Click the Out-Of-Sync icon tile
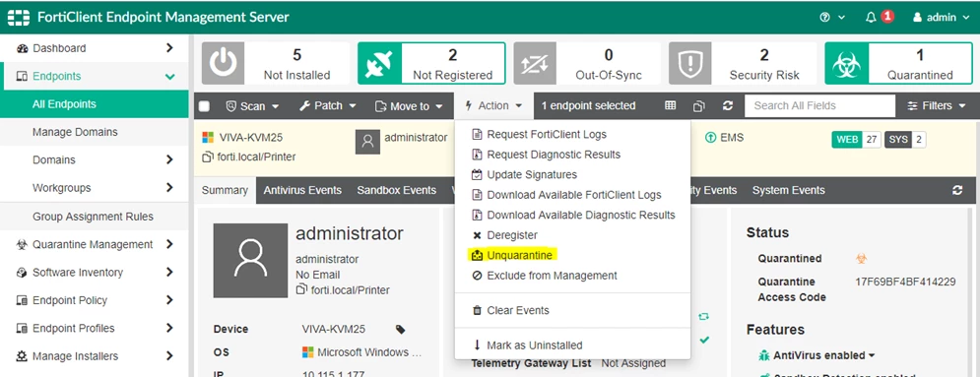The height and width of the screenshot is (377, 980). tap(535, 64)
